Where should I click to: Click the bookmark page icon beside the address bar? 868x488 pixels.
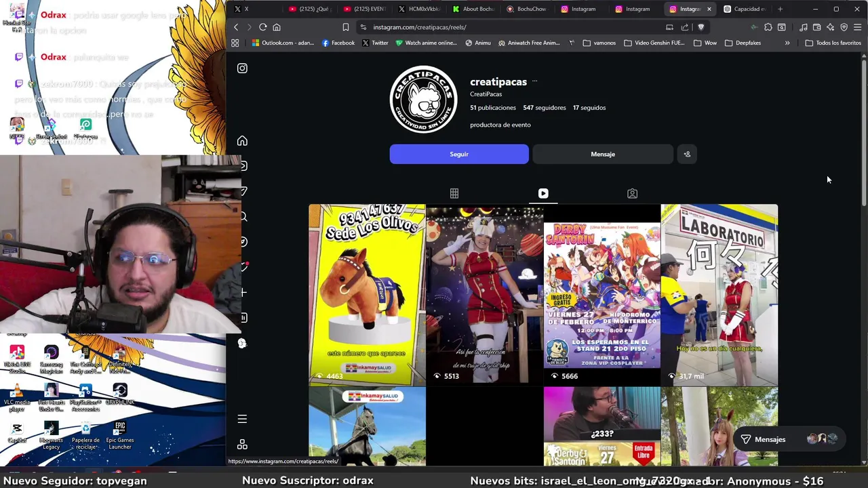pos(346,27)
